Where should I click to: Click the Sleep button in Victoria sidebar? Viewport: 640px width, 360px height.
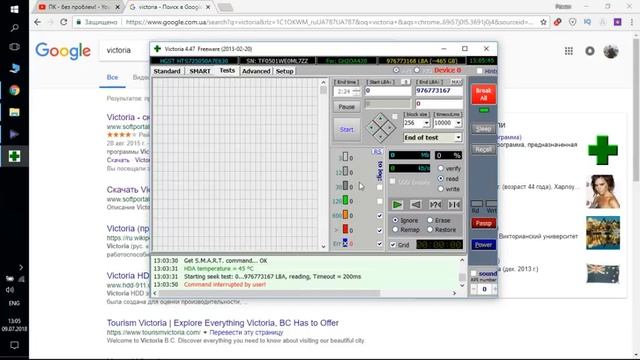[x=483, y=129]
